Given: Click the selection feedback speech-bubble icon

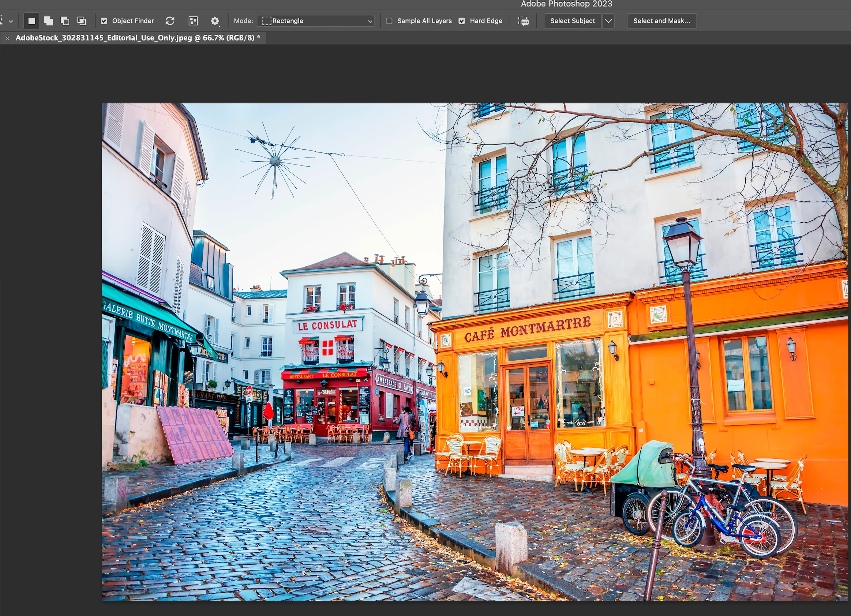Looking at the screenshot, I should click(x=524, y=21).
